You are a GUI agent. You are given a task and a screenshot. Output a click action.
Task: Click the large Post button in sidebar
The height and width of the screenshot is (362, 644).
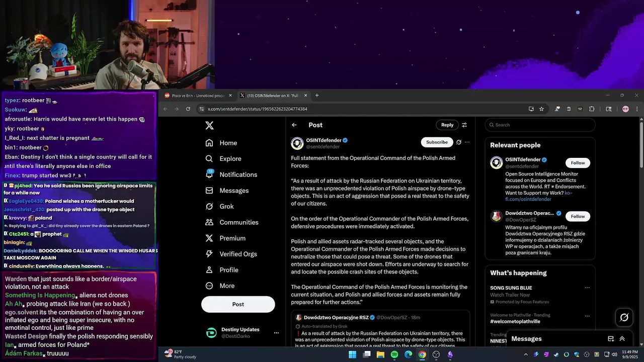pos(238,304)
